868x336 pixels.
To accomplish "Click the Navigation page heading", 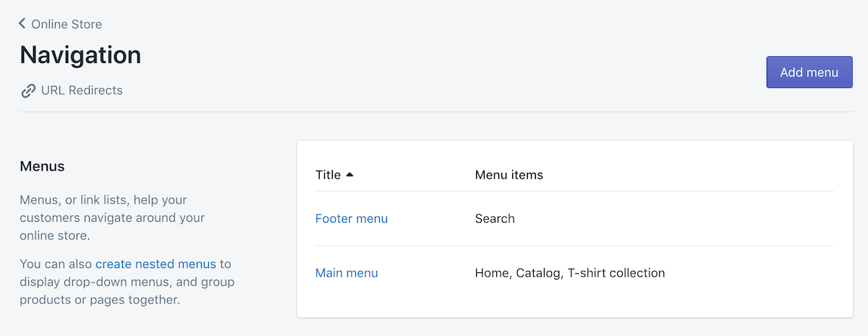I will coord(80,56).
